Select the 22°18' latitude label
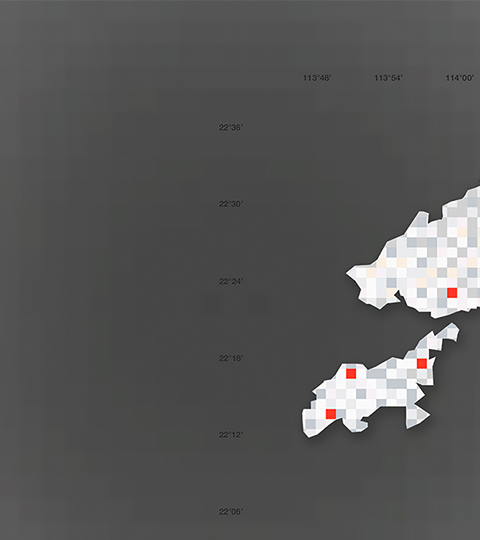This screenshot has height=540, width=480. [231, 359]
